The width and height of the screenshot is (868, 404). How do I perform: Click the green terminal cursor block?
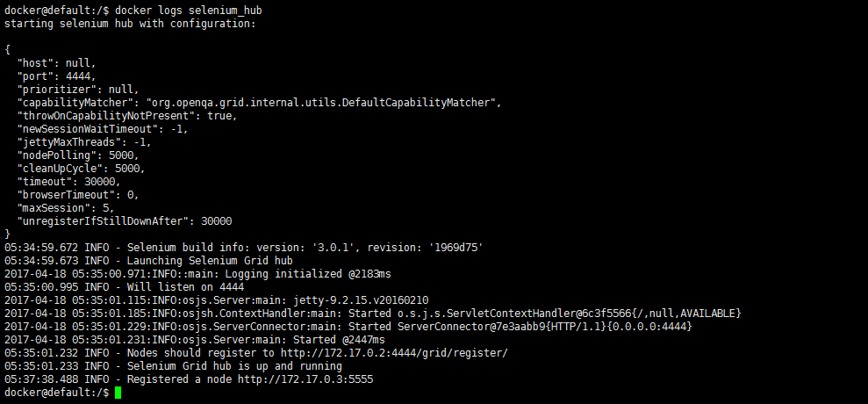(118, 393)
